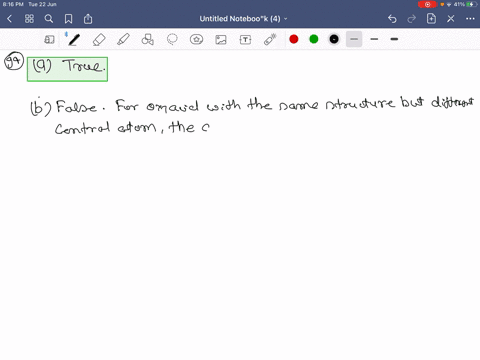Select the Laser pointer tool

coord(270,40)
